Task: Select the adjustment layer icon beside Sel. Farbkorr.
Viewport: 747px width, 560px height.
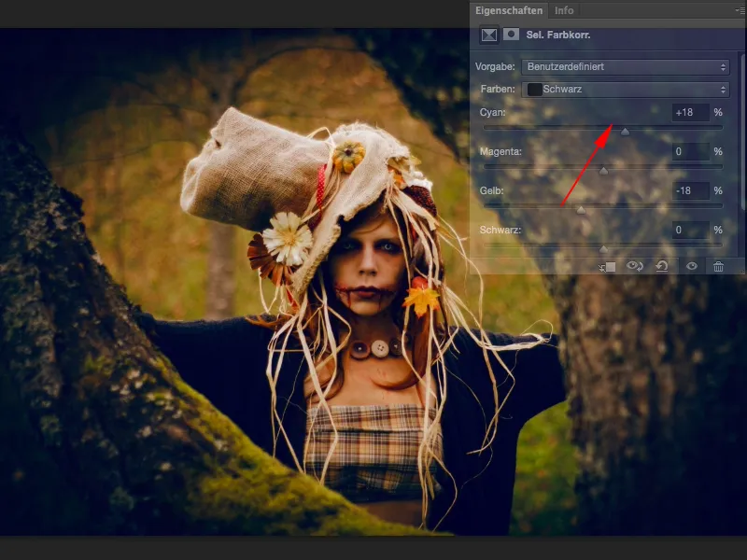Action: [489, 35]
